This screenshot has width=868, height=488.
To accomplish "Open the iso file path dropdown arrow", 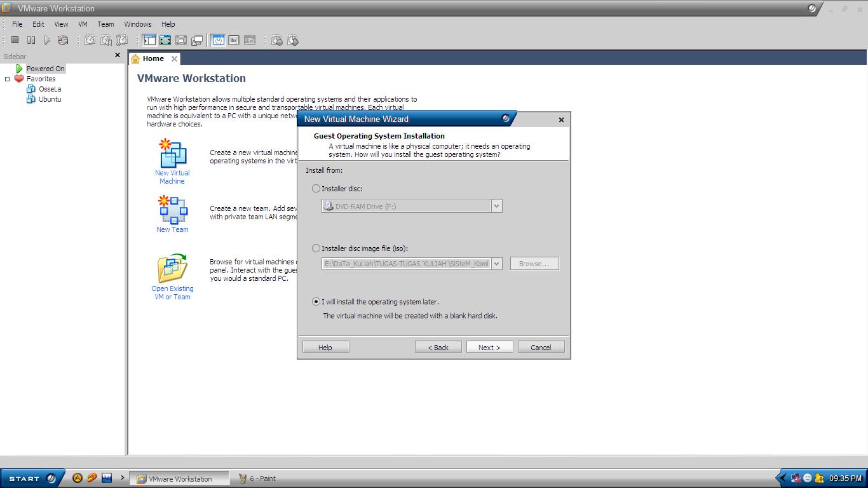I will pos(497,264).
